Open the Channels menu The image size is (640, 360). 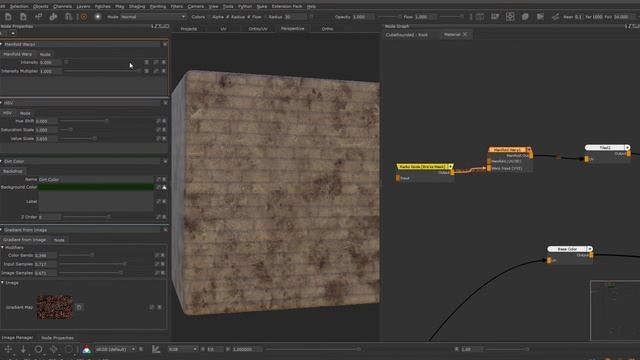tap(62, 7)
